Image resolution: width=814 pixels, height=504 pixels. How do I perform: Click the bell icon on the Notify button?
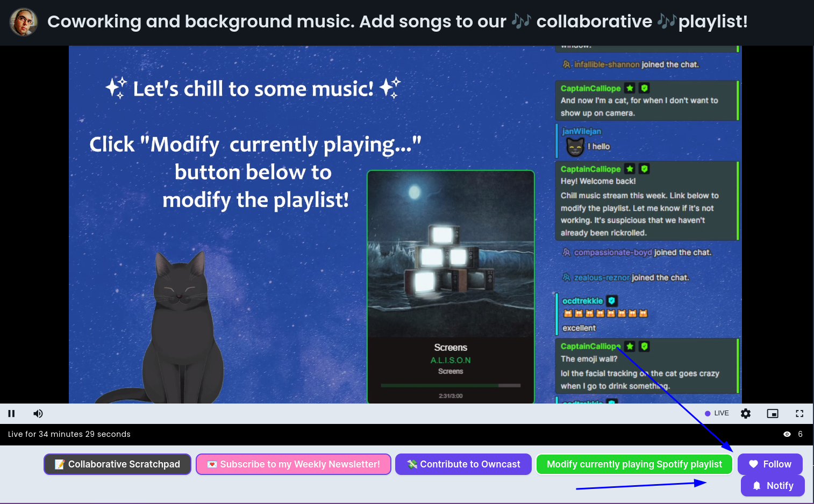(x=756, y=485)
